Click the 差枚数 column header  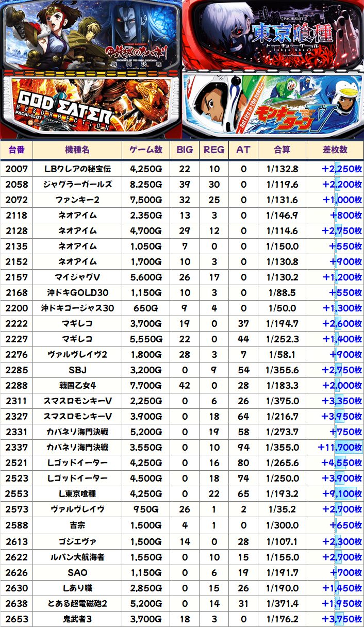point(335,150)
